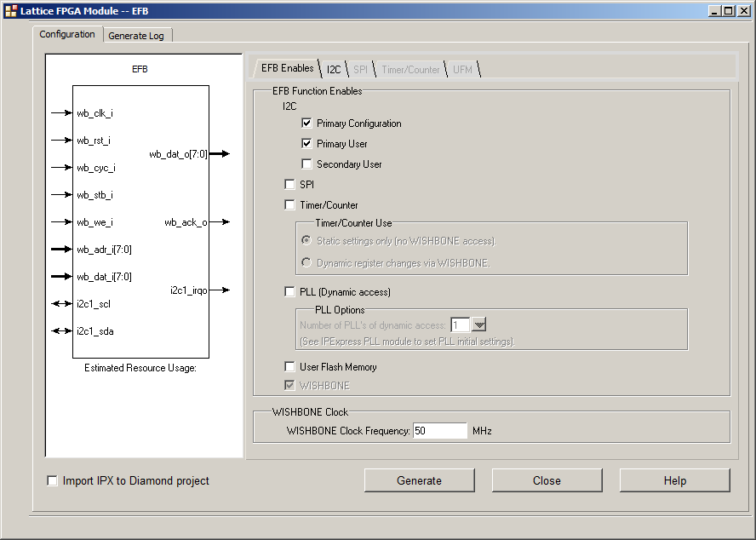Viewport: 756px width, 540px height.
Task: Click the EFB diagram title
Action: 140,69
